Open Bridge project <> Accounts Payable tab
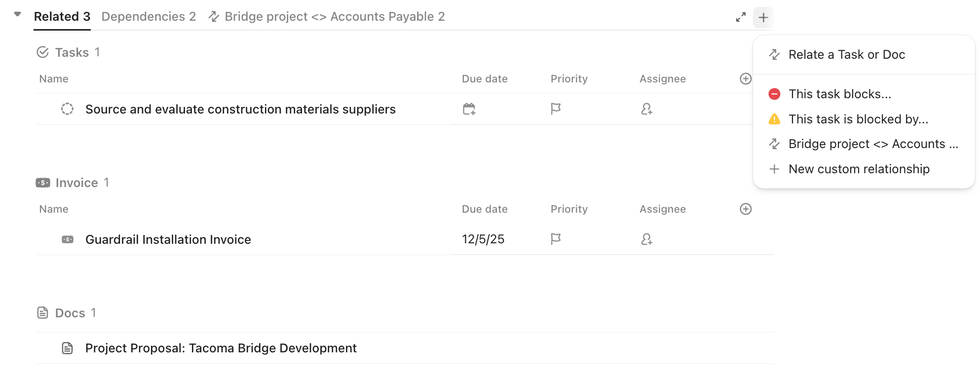Image resolution: width=980 pixels, height=379 pixels. pos(327,17)
